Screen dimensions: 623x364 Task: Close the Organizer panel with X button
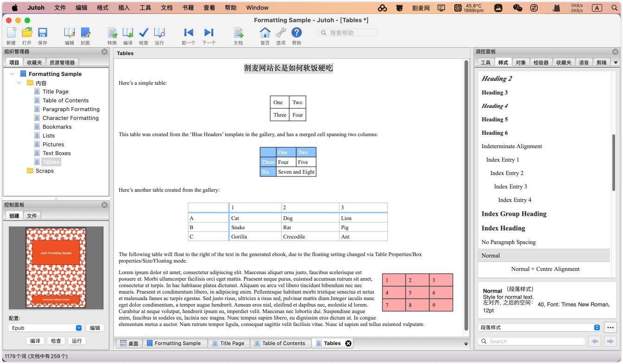pyautogui.click(x=104, y=52)
